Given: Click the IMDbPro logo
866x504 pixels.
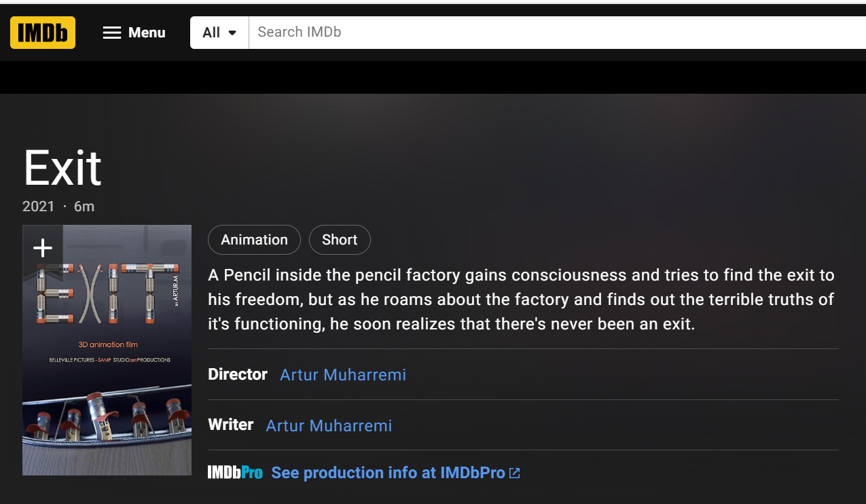Looking at the screenshot, I should [235, 473].
